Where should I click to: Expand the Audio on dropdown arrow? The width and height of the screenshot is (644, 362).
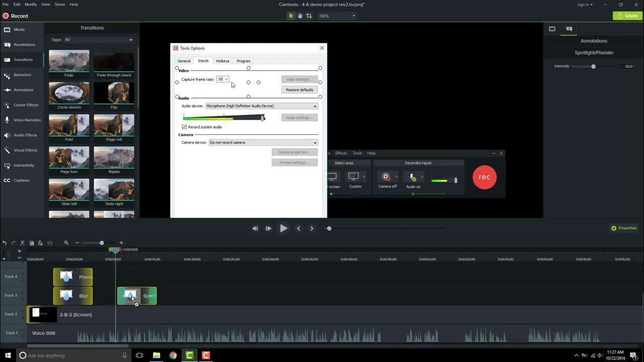[422, 177]
